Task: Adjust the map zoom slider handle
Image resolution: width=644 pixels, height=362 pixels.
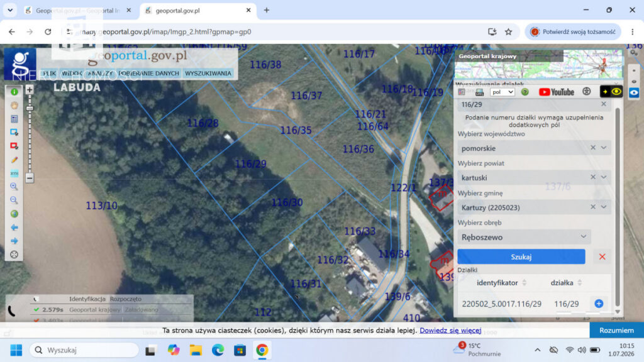Action: [x=30, y=108]
